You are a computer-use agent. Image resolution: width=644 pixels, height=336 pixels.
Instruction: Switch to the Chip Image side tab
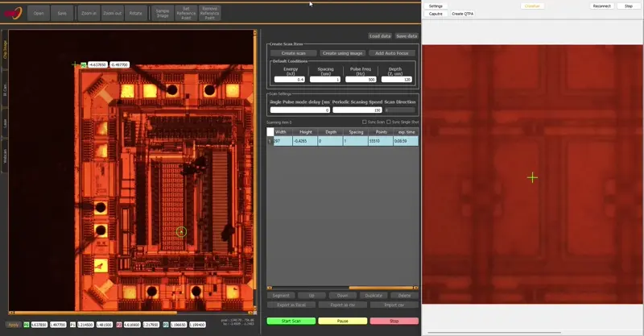point(5,50)
